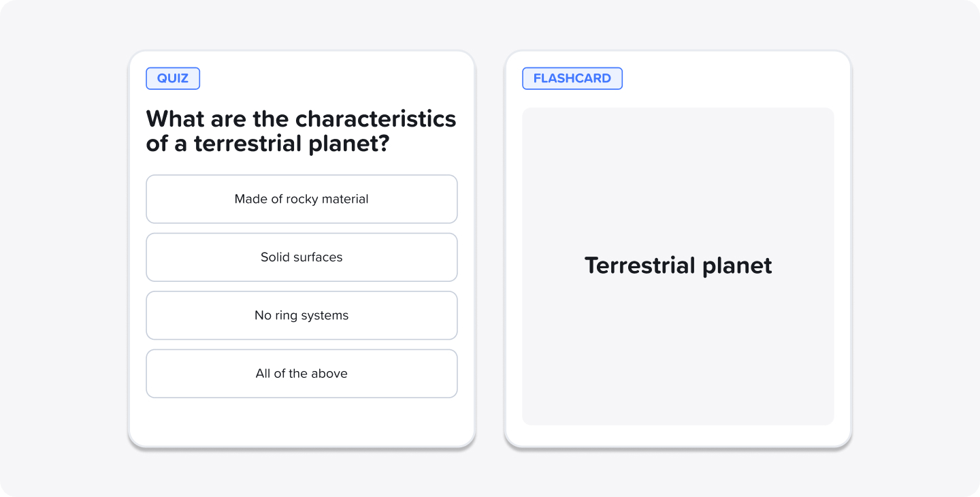Viewport: 980px width, 497px height.
Task: Click the second quiz answer choice
Action: (301, 257)
